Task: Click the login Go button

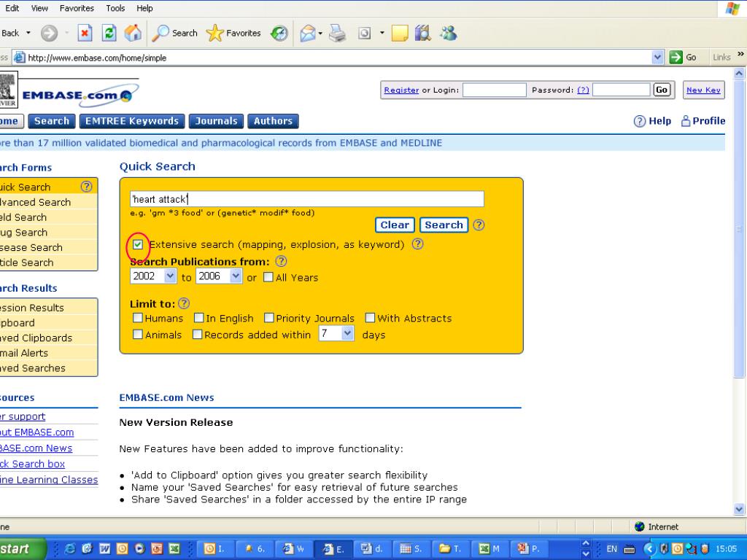Action: (662, 90)
